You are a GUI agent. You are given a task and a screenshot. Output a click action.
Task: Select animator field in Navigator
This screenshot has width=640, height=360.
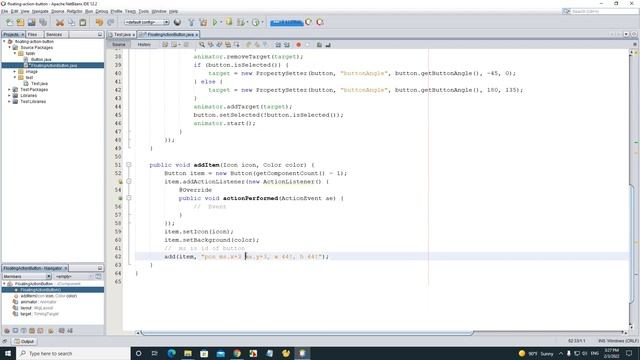pos(38,302)
